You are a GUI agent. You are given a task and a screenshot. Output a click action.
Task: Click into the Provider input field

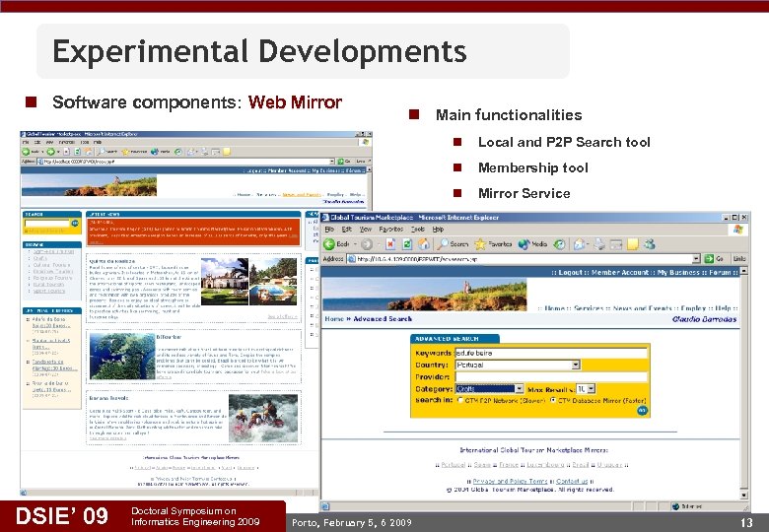[x=551, y=376]
